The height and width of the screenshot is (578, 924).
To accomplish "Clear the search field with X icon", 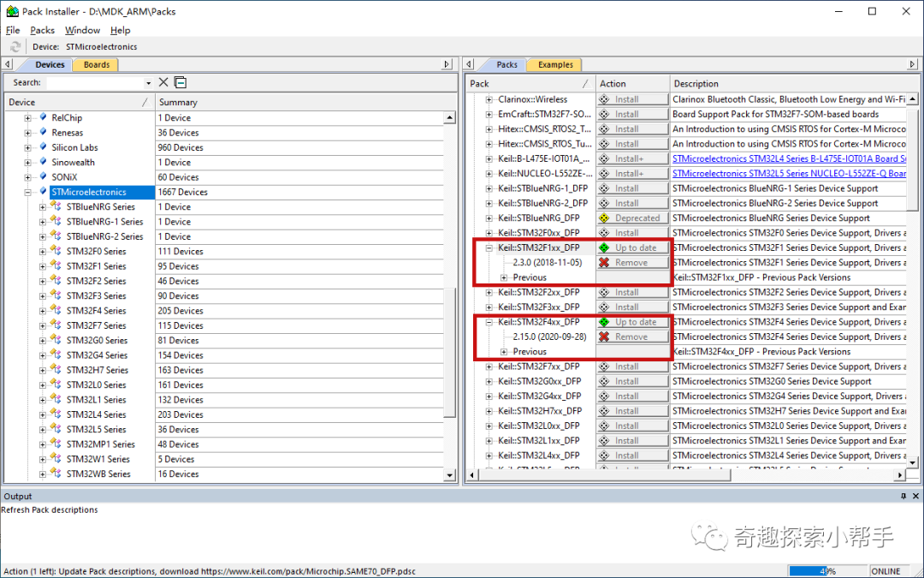I will pyautogui.click(x=163, y=82).
